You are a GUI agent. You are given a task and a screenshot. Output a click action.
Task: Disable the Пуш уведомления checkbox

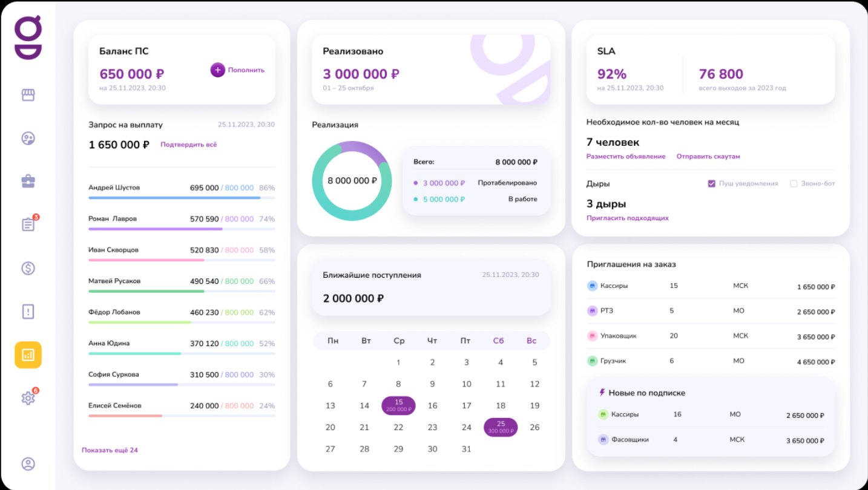tap(711, 183)
